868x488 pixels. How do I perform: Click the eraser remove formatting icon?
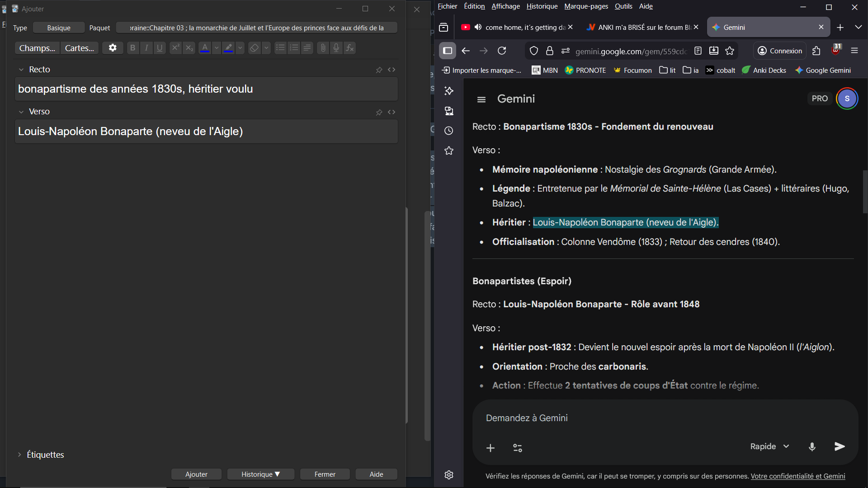click(x=254, y=48)
